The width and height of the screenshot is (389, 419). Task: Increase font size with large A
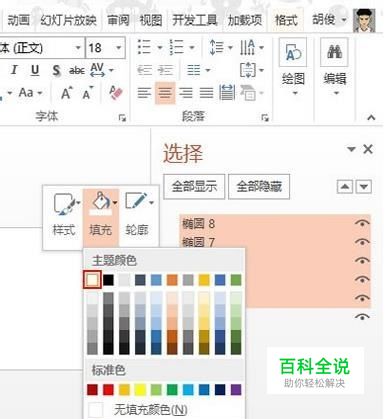(66, 93)
